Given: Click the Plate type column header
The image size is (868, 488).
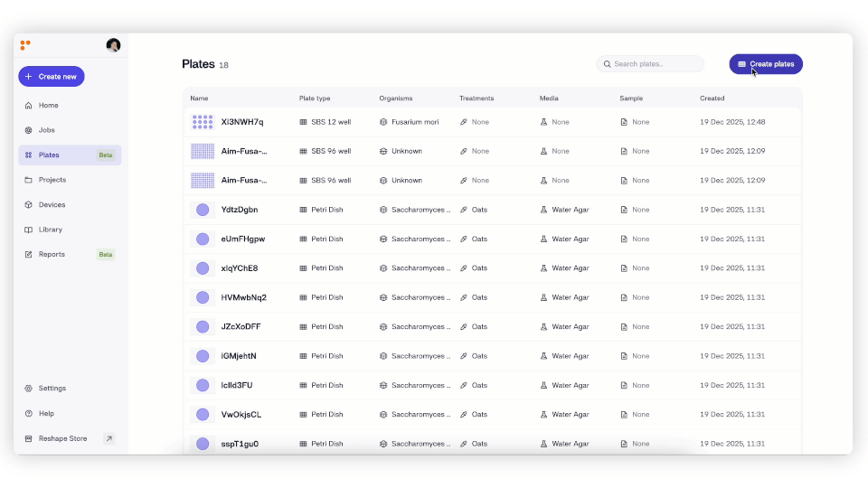Looking at the screenshot, I should (x=315, y=98).
